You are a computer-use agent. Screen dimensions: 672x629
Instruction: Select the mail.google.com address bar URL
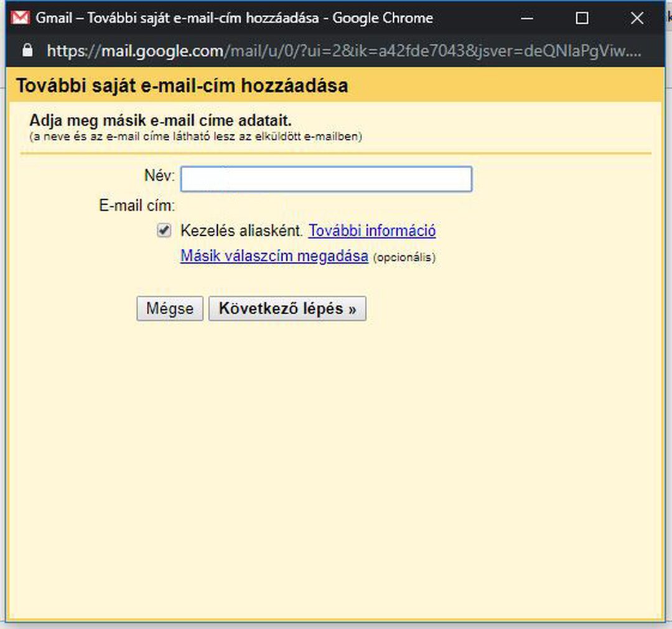[343, 51]
